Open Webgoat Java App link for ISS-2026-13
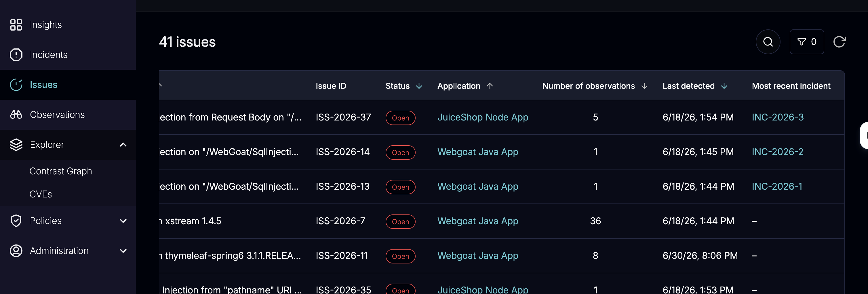 (x=477, y=186)
